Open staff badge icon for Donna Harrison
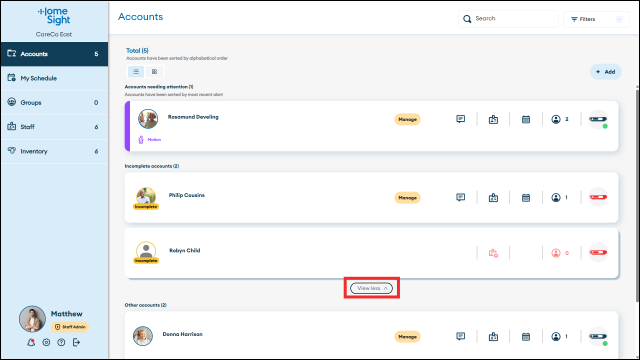This screenshot has height=360, width=640. click(493, 337)
